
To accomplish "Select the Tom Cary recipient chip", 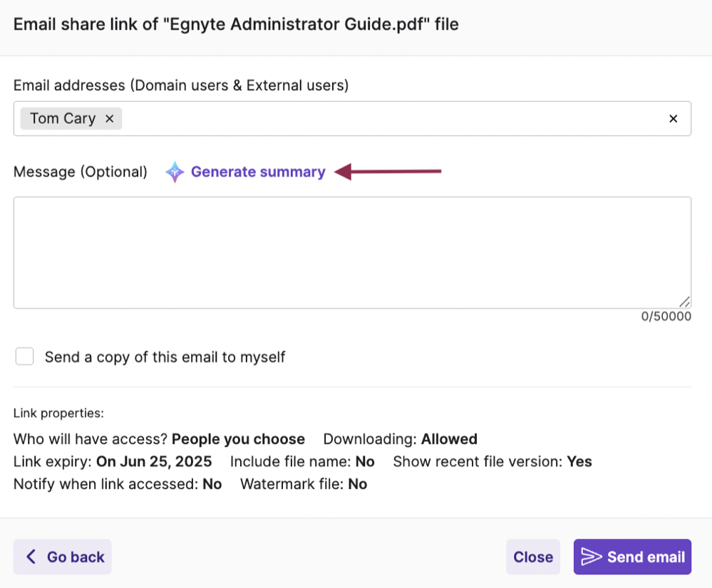I will point(63,119).
